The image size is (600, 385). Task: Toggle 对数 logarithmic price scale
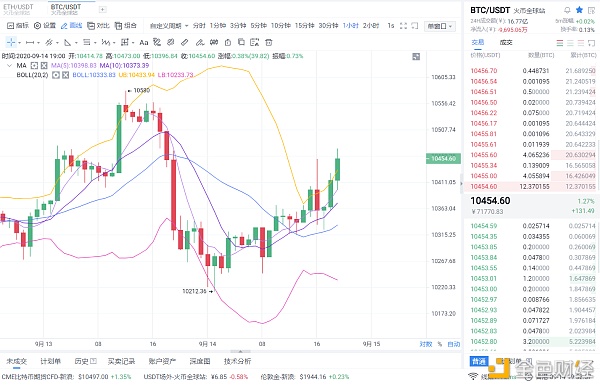tap(426, 344)
